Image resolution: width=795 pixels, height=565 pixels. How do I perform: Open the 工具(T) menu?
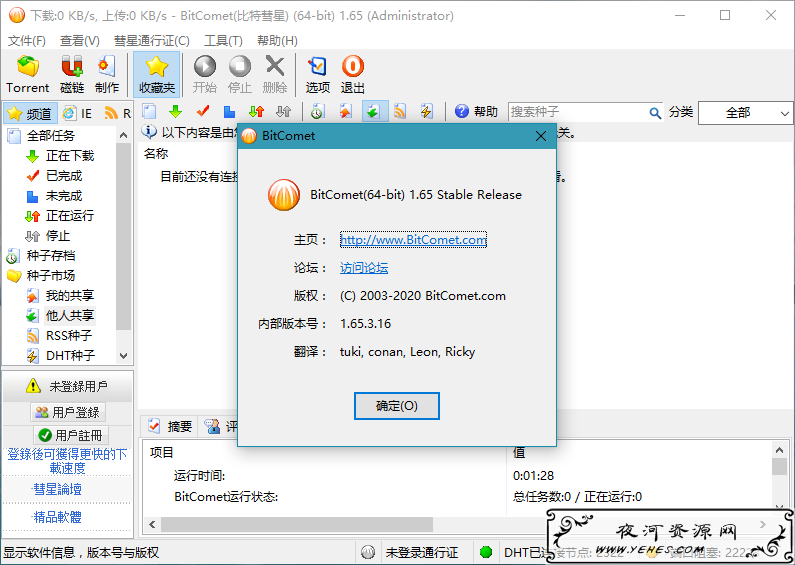(x=223, y=41)
